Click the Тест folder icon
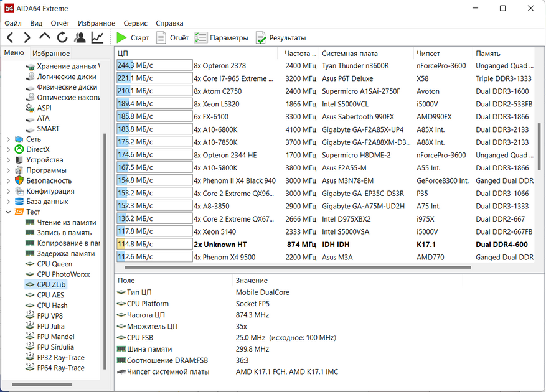546x392 pixels. click(x=19, y=212)
